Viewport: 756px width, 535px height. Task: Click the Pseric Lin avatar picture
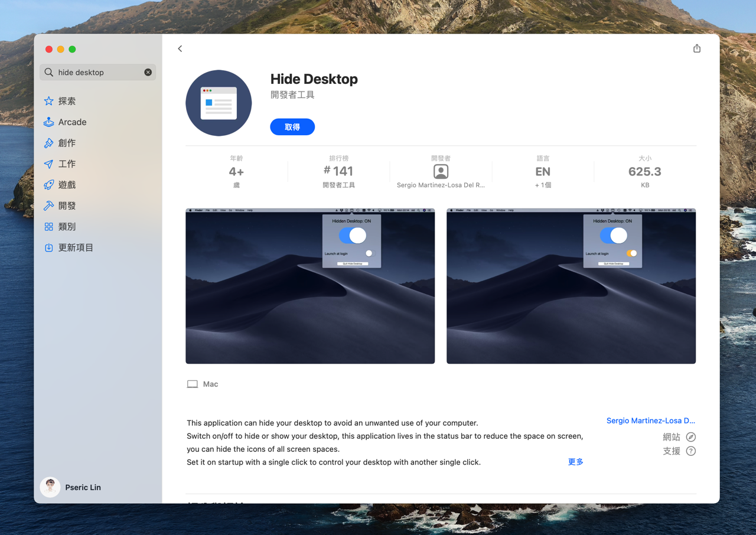pos(50,487)
